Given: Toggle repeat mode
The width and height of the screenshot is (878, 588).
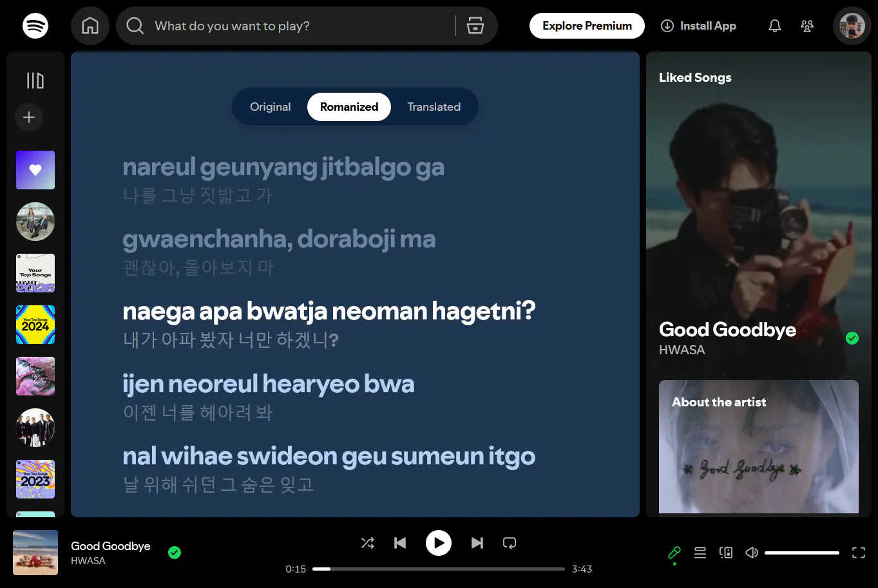Looking at the screenshot, I should [510, 543].
